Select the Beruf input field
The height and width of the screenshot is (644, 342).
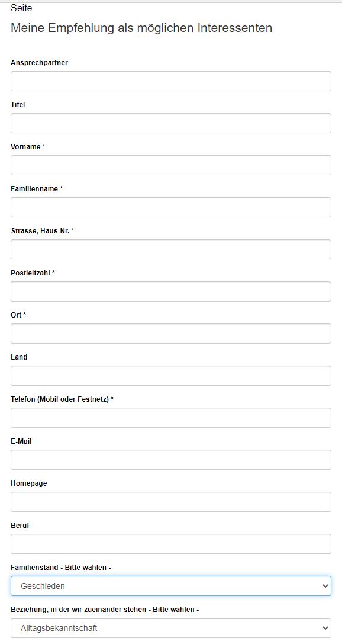coord(170,544)
